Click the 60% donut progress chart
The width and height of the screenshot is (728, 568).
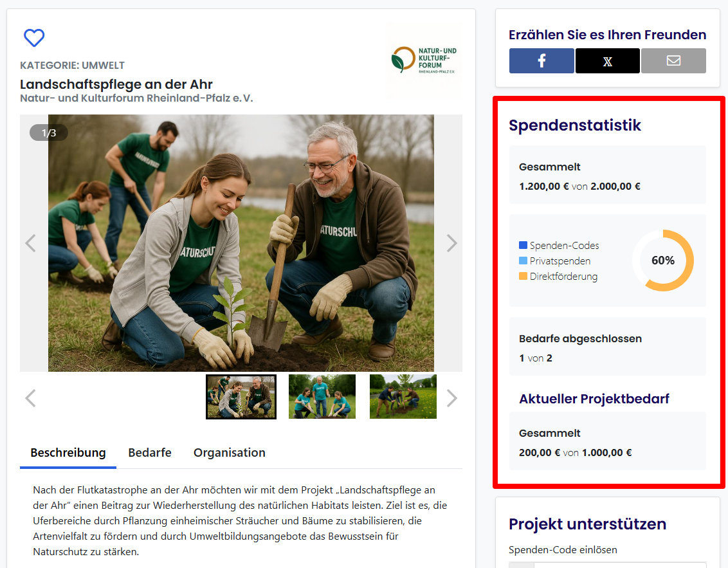[663, 261]
